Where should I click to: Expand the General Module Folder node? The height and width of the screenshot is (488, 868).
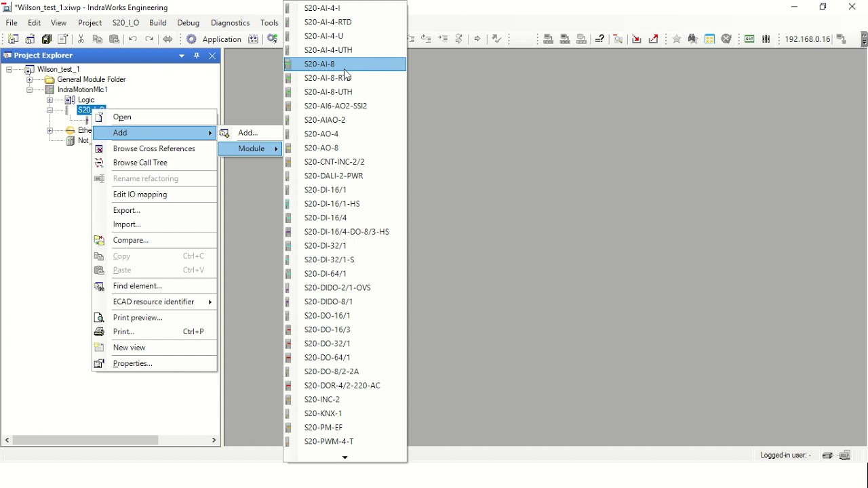pos(29,79)
